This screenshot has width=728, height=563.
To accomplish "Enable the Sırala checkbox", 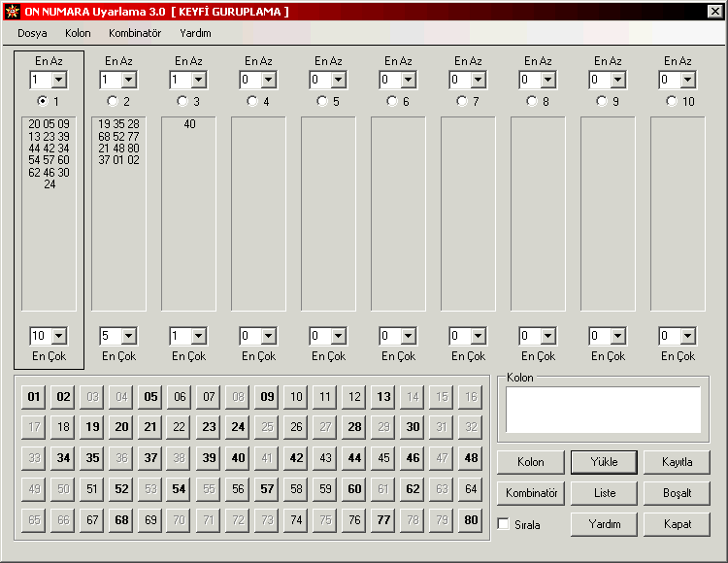I will (x=504, y=524).
